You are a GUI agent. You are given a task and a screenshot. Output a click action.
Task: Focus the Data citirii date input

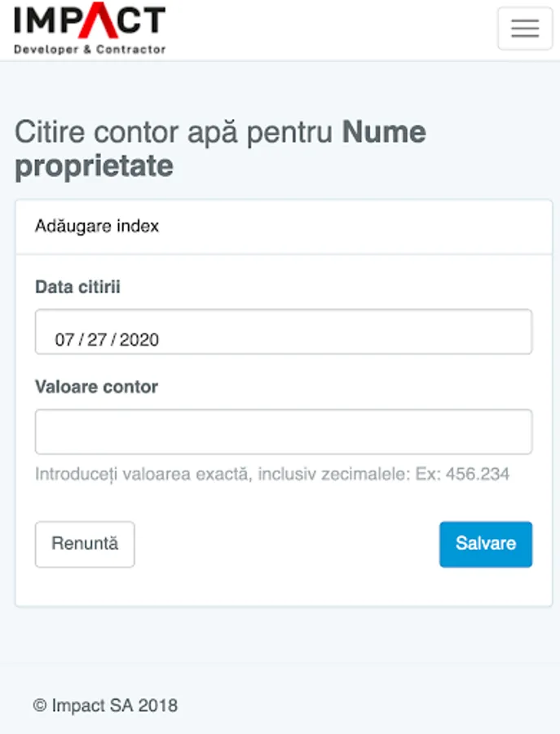click(283, 332)
